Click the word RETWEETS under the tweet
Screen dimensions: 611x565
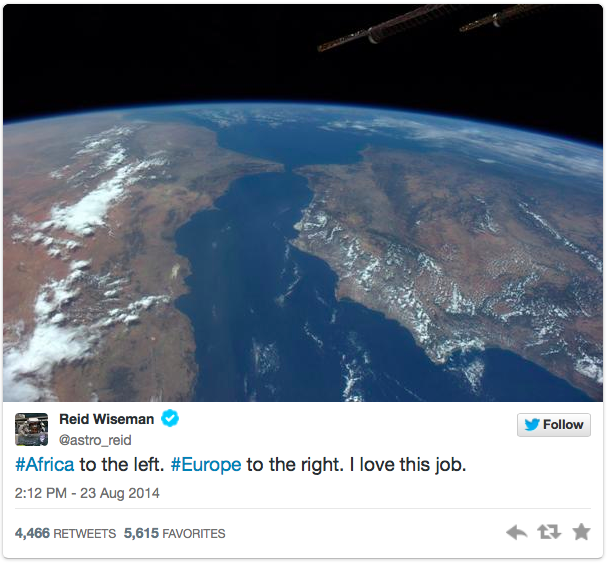84,534
